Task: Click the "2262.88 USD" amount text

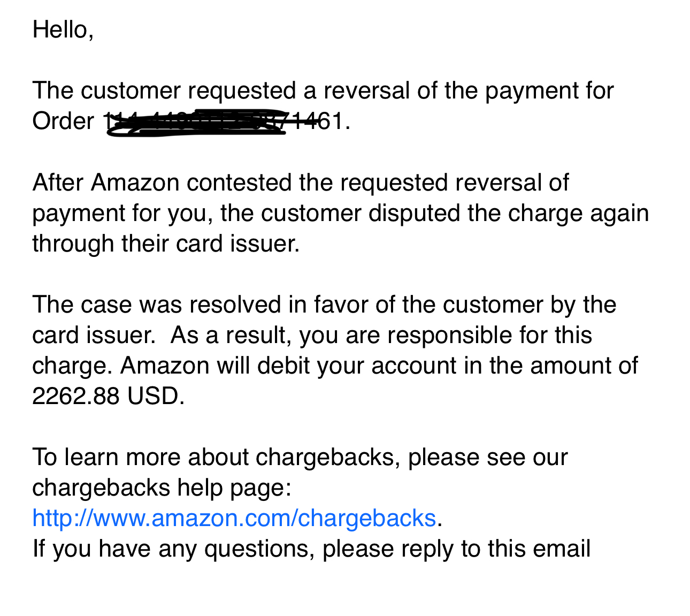Action: 108,396
